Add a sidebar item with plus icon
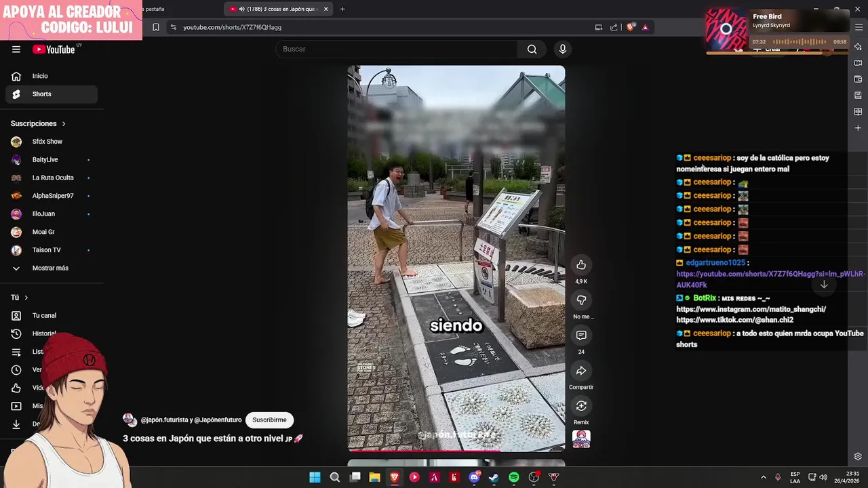This screenshot has height=488, width=868. [x=858, y=128]
